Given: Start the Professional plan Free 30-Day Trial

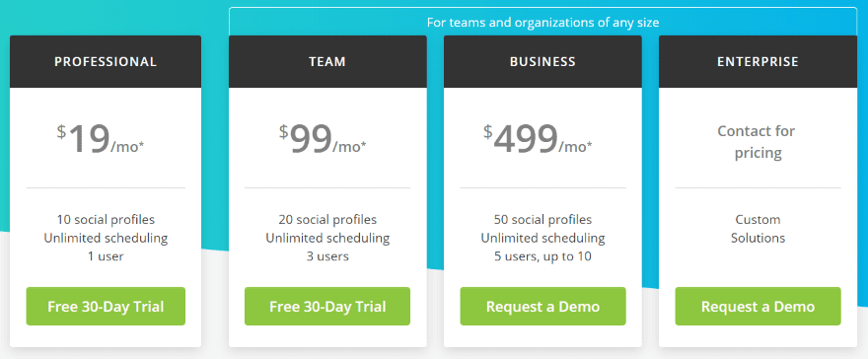Looking at the screenshot, I should click(106, 306).
